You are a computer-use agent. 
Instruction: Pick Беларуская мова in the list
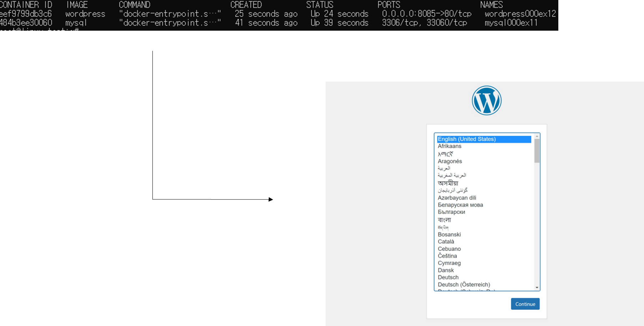pyautogui.click(x=460, y=205)
